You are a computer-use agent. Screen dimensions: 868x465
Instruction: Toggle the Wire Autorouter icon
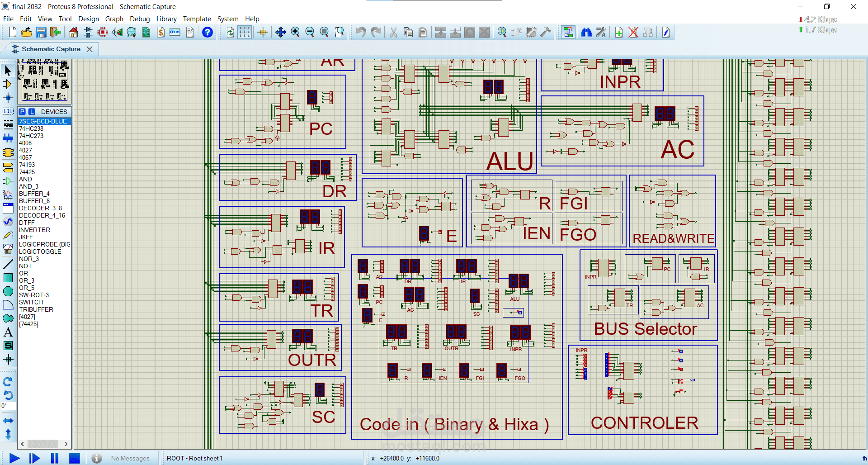click(568, 32)
